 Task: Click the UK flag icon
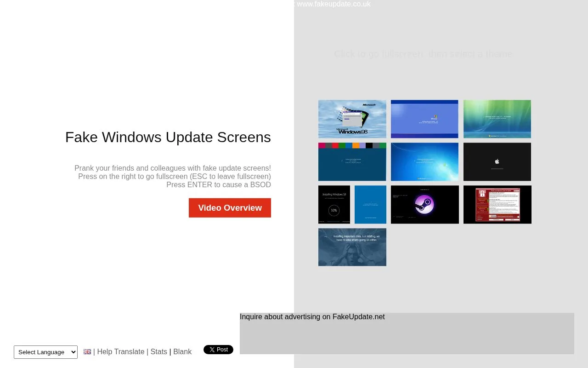coord(87,352)
